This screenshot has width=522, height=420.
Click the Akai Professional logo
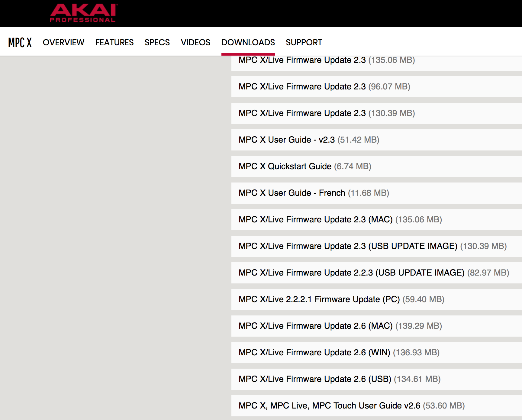tap(84, 13)
